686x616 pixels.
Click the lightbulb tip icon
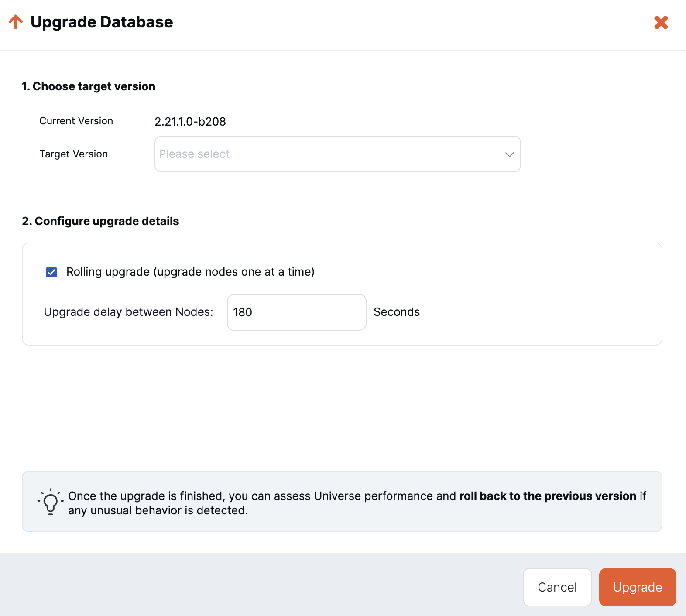(51, 502)
